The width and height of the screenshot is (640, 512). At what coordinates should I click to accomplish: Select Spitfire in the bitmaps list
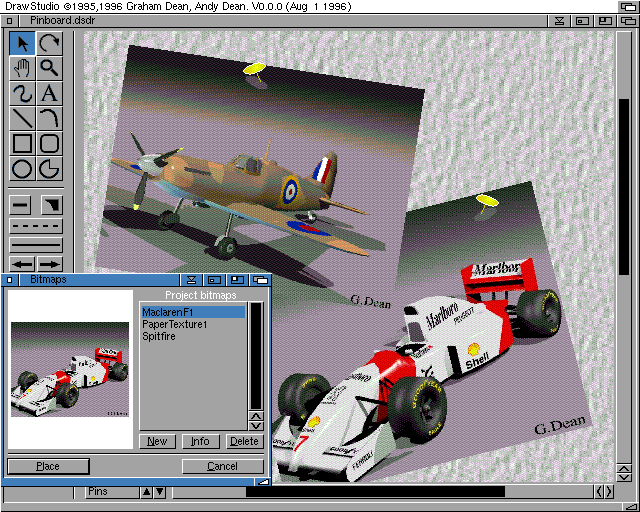193,336
